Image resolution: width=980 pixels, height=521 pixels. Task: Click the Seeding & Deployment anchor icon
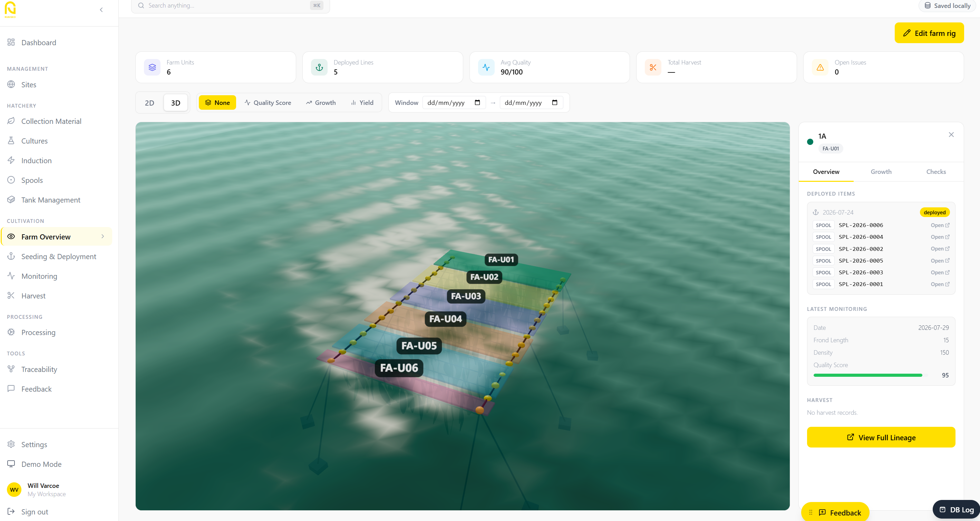11,256
